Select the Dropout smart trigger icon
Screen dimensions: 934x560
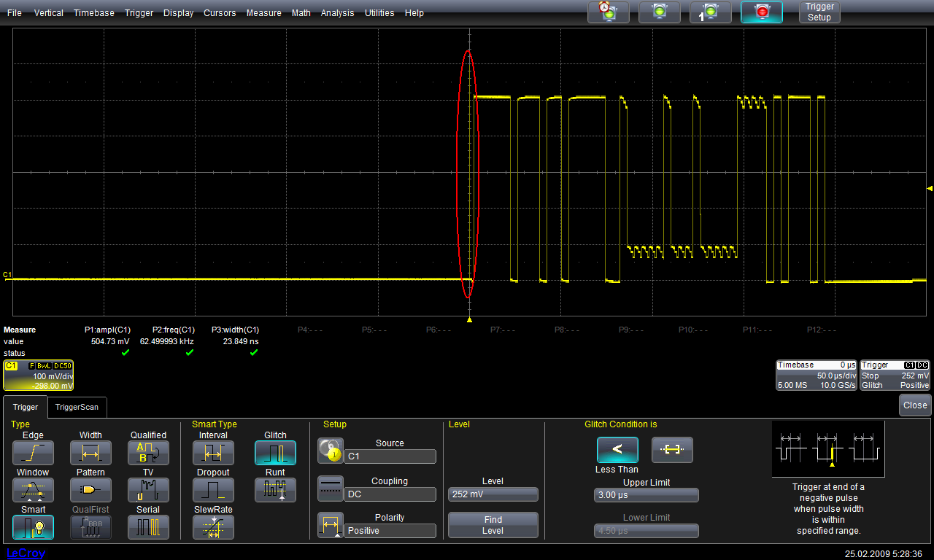[x=213, y=489]
